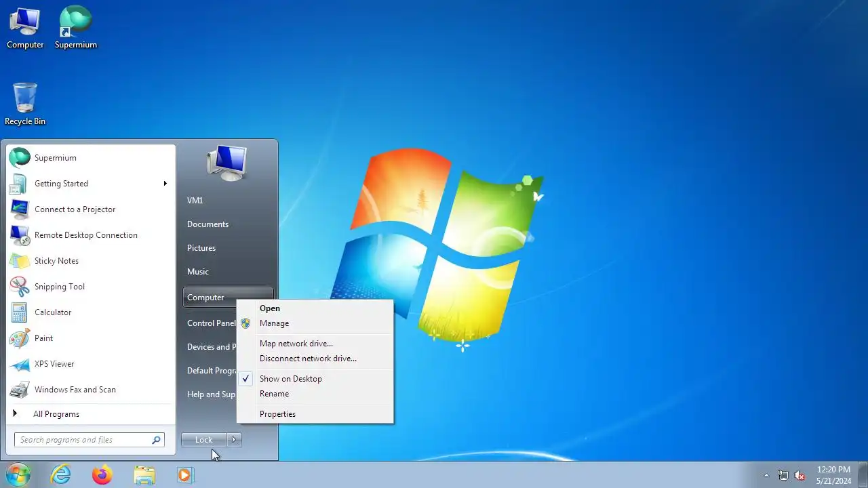Open Control Panel from Start menu
The width and height of the screenshot is (868, 488).
[210, 323]
